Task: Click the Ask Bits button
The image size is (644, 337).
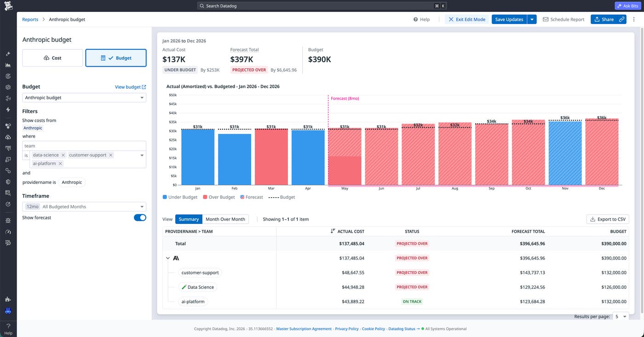Action: (627, 6)
